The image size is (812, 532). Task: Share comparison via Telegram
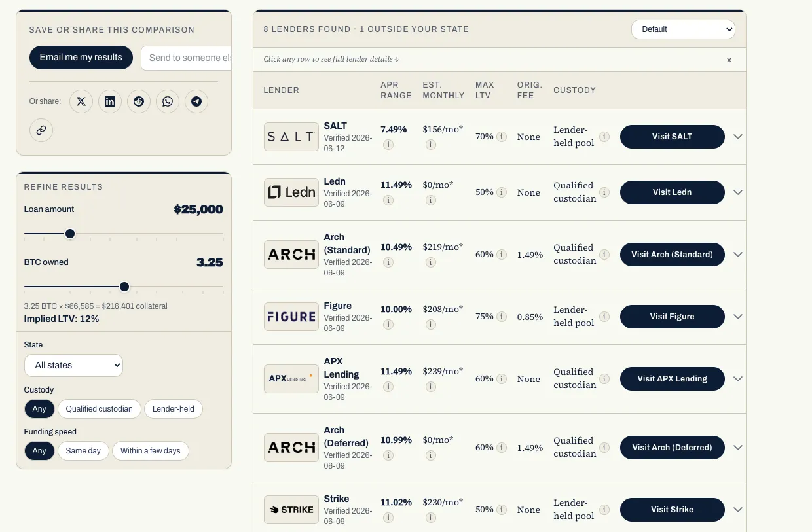(196, 101)
